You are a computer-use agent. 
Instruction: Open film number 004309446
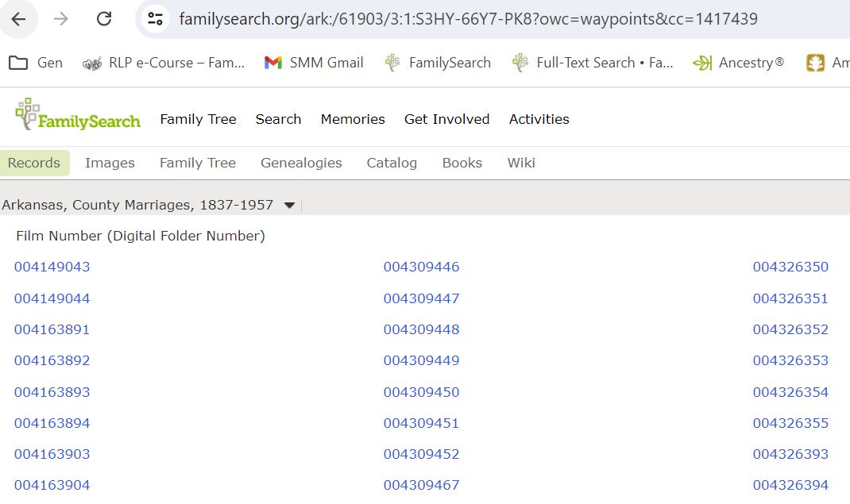[x=421, y=267]
